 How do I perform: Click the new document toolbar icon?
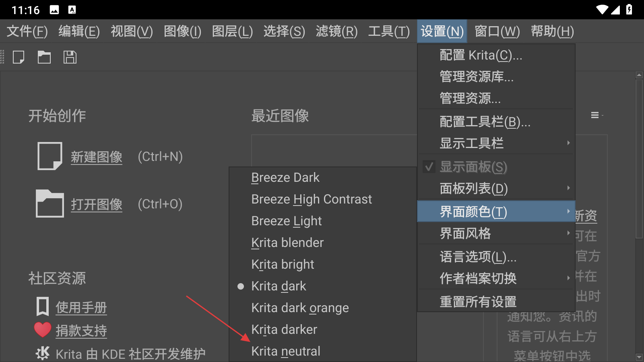pos(19,57)
